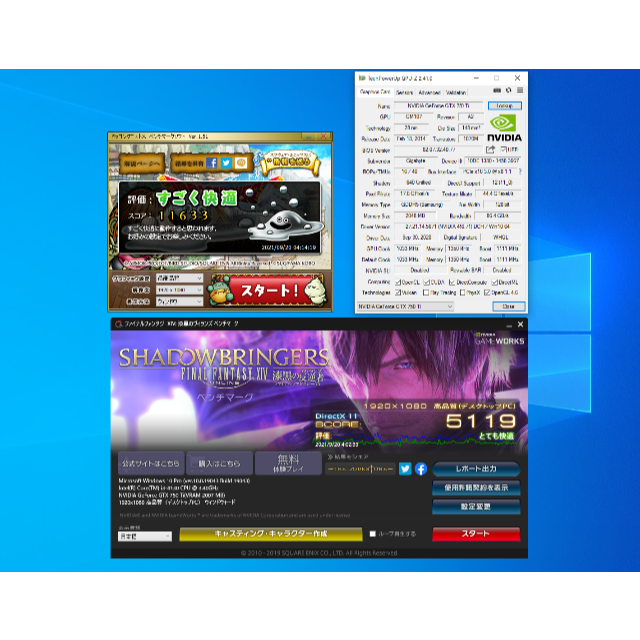Viewport: 640px width, 640px height.
Task: Toggle the Vulkan checkbox in GPU-Z
Action: tap(398, 293)
